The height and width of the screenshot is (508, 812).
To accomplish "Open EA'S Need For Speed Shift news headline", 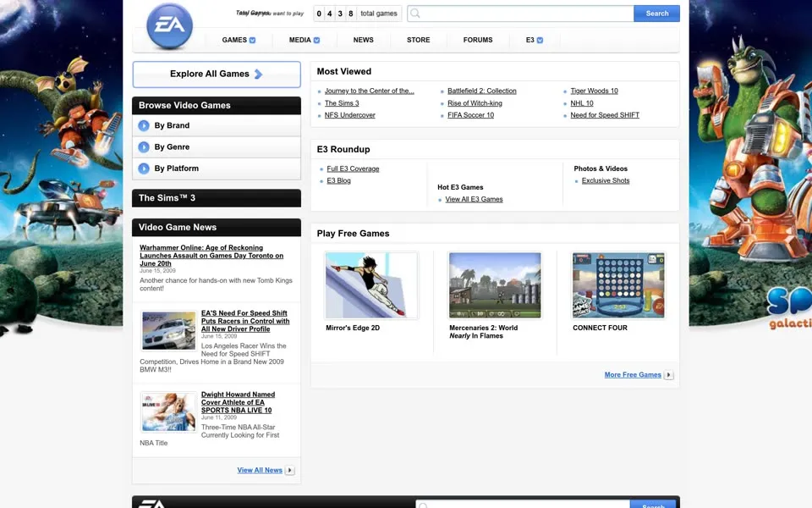I will coord(245,321).
